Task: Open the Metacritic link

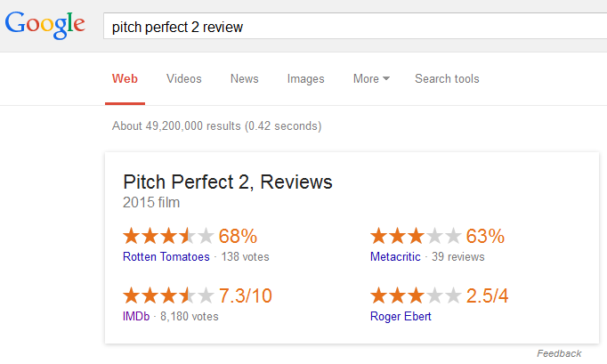Action: click(396, 257)
